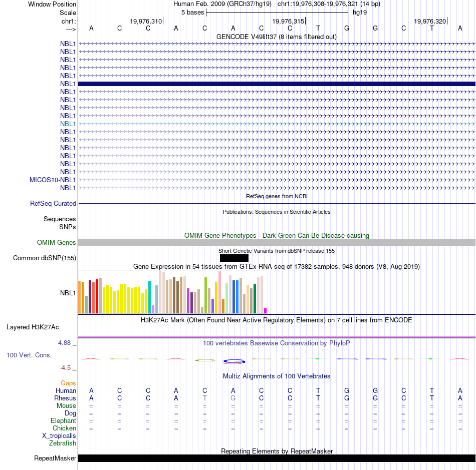
Task: Open the GTEx Gene Expression track title
Action: (277, 267)
